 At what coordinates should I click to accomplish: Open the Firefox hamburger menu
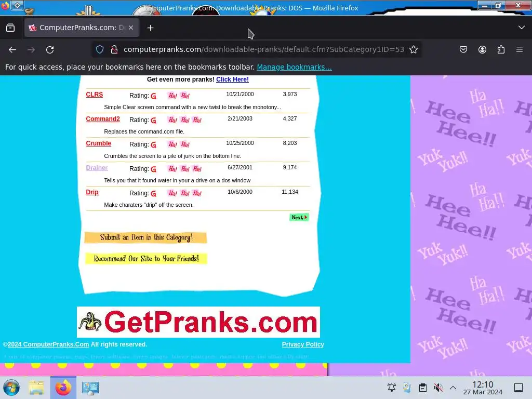coord(520,49)
